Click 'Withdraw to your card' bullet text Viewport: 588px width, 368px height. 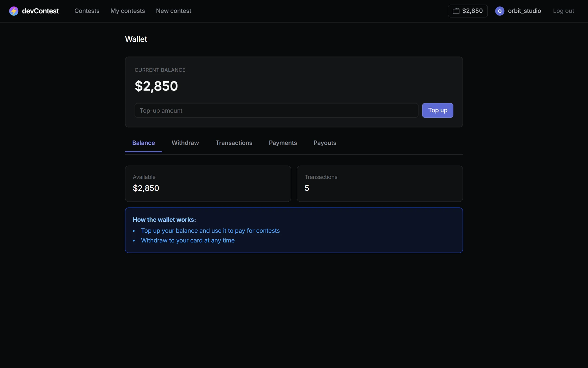tap(188, 241)
